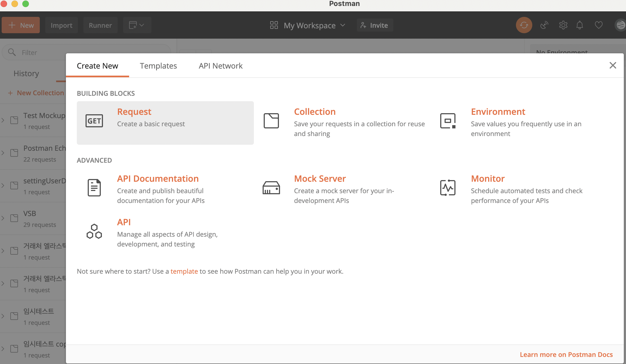Click 'Create a basic request' description
The width and height of the screenshot is (626, 364).
point(151,124)
